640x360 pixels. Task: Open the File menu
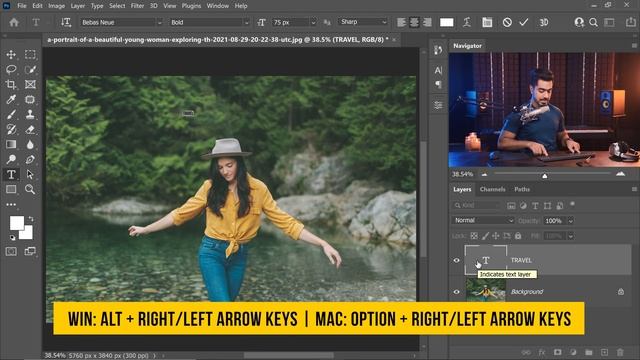[x=22, y=6]
